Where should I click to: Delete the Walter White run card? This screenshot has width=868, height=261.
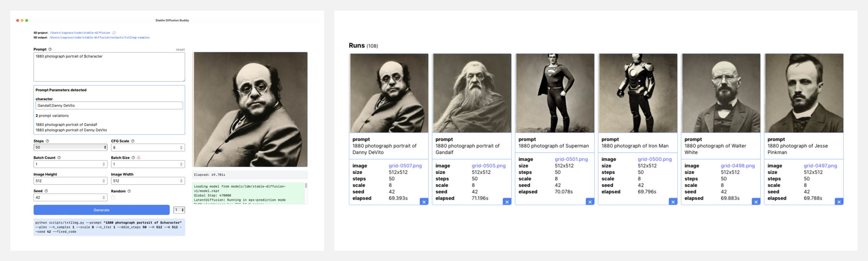tap(756, 202)
